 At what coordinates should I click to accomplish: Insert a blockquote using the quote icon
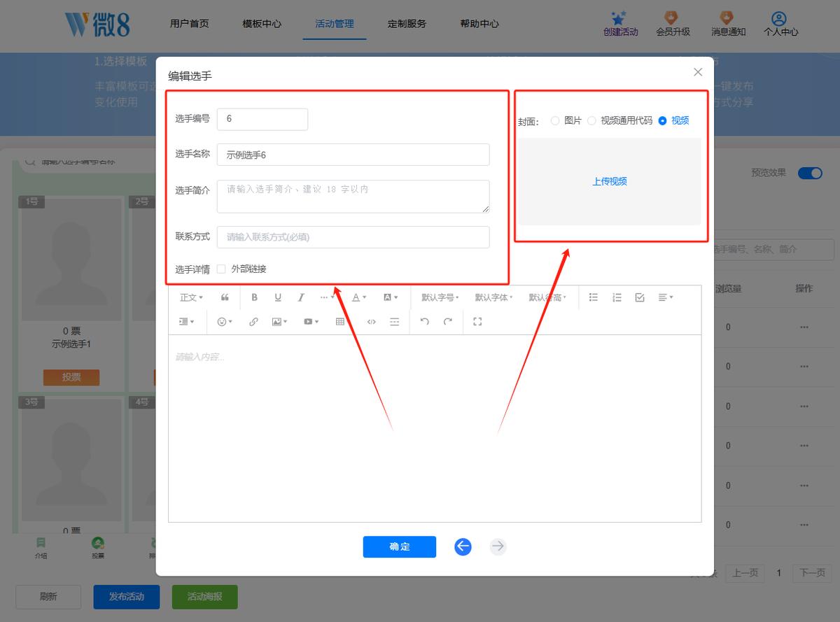[225, 297]
